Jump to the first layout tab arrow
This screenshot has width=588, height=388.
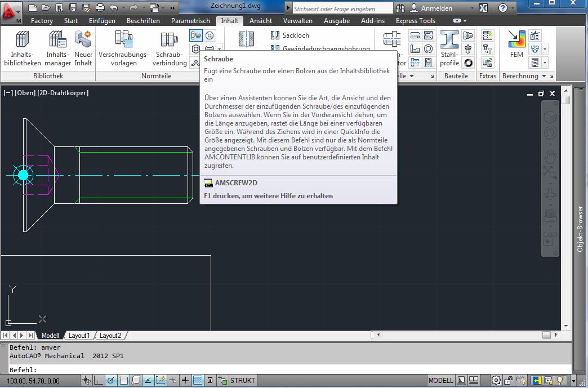6,336
